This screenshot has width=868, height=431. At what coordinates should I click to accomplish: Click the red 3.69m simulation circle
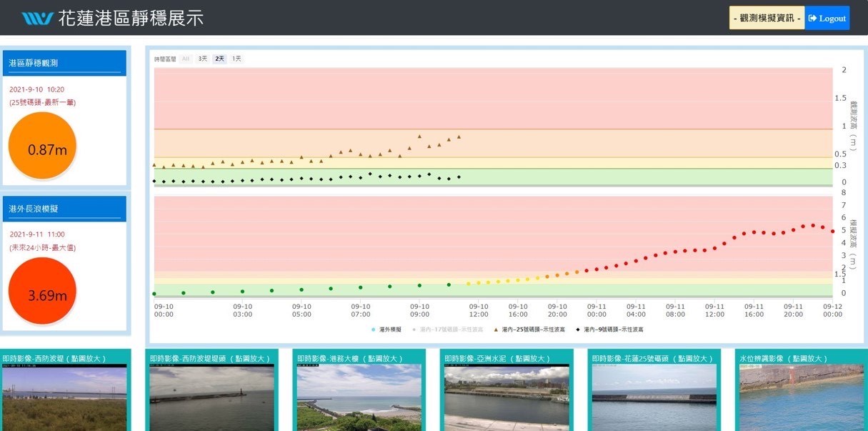coord(42,291)
